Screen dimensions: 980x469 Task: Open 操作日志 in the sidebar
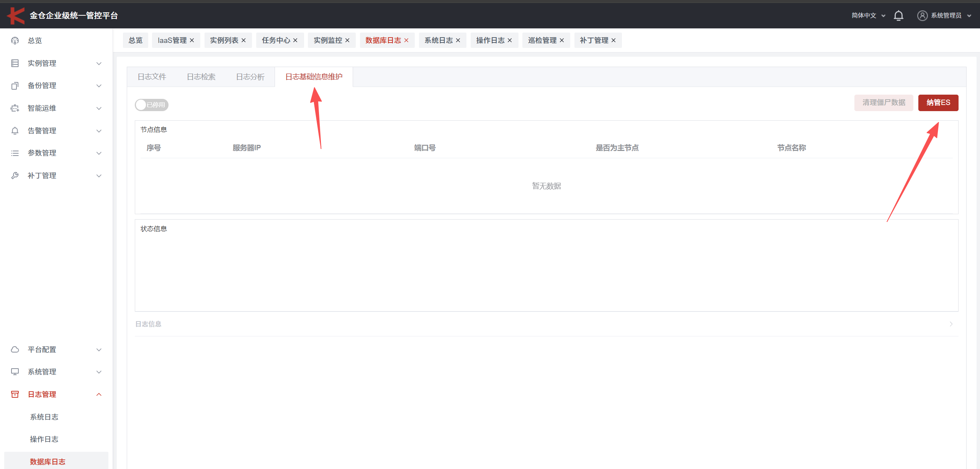tap(44, 439)
